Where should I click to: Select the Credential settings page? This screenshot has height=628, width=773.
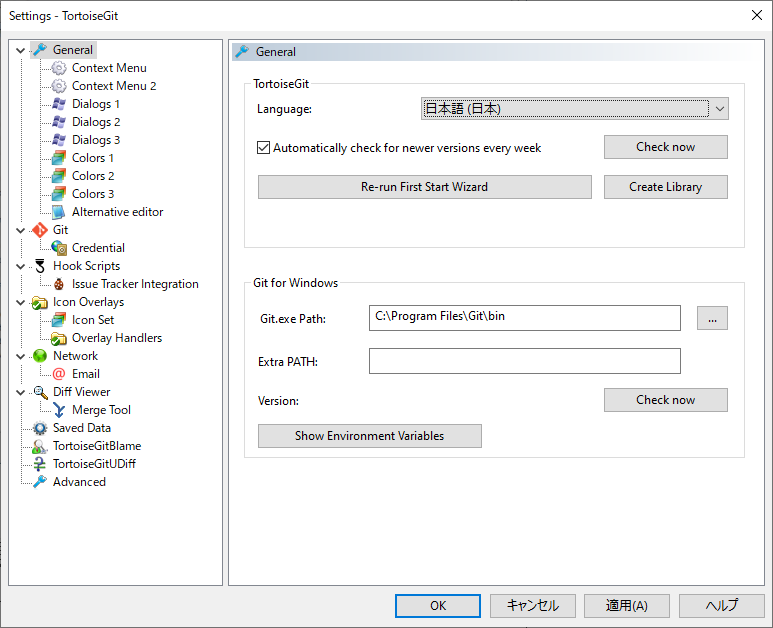pyautogui.click(x=98, y=248)
